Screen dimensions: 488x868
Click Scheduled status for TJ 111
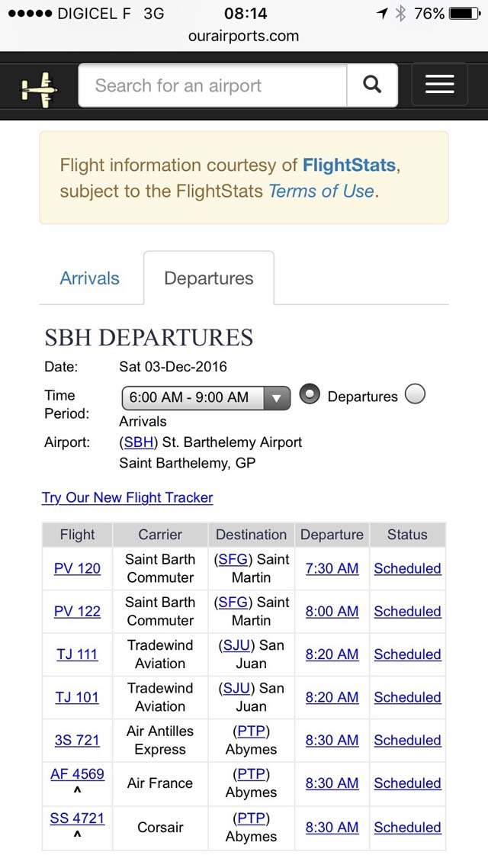tap(408, 654)
